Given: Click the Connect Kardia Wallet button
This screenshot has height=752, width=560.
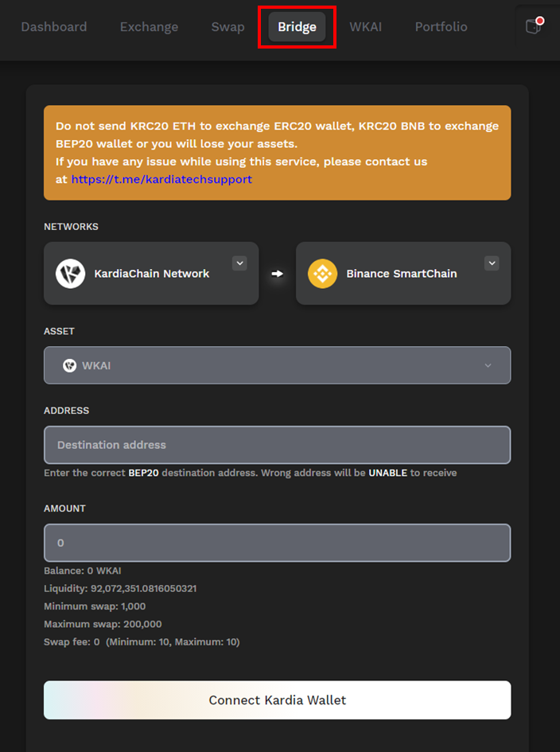Looking at the screenshot, I should (277, 699).
